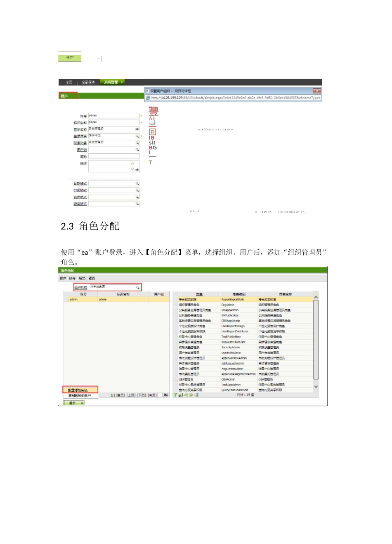Image resolution: width=392 pixels, height=544 pixels.
Task: Click the ab icon in 显示名称 field
Action: pos(137,129)
